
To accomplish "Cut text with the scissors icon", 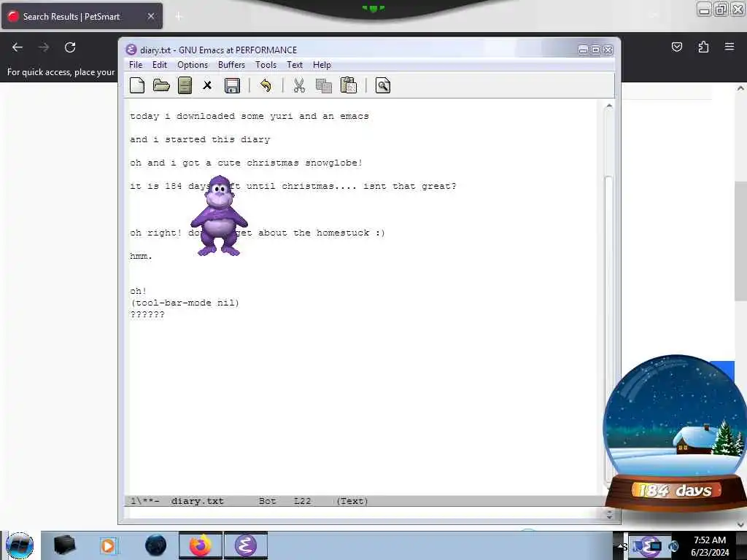I will [x=299, y=86].
